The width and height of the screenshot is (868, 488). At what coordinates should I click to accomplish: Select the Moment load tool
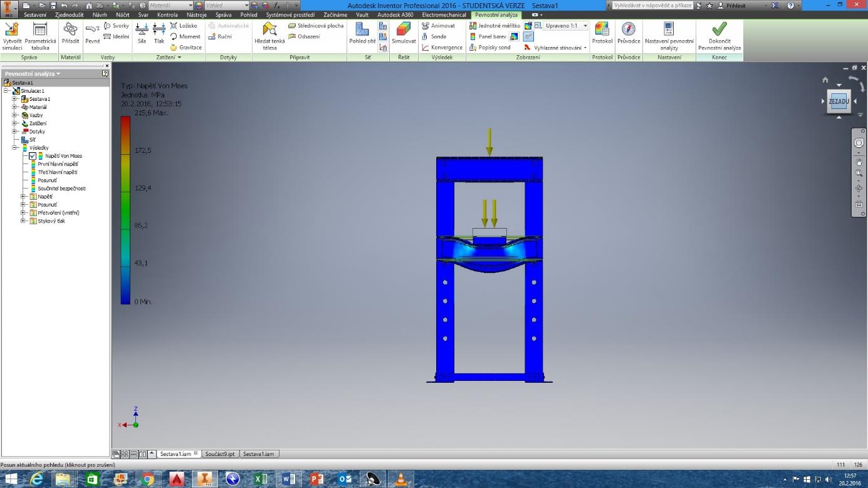point(186,36)
